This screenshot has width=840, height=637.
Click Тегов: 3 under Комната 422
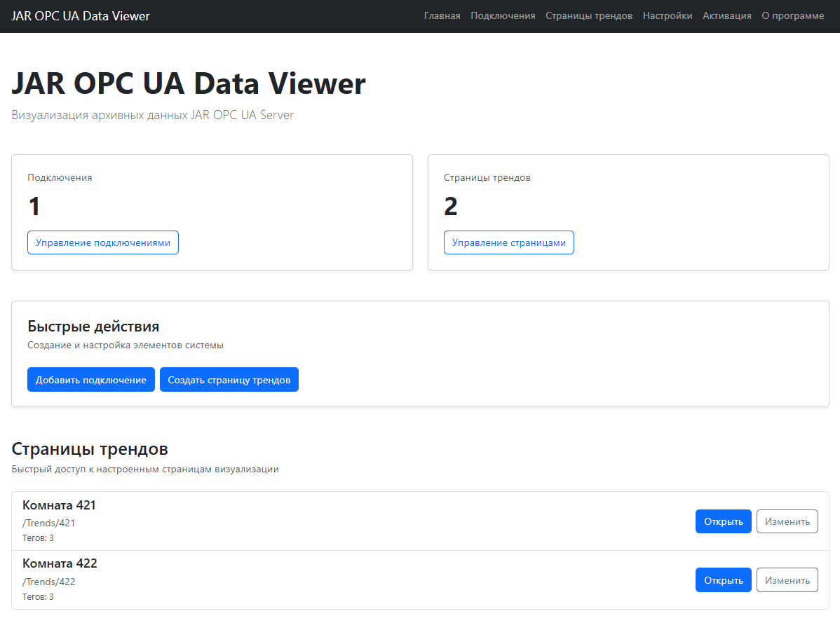[38, 597]
